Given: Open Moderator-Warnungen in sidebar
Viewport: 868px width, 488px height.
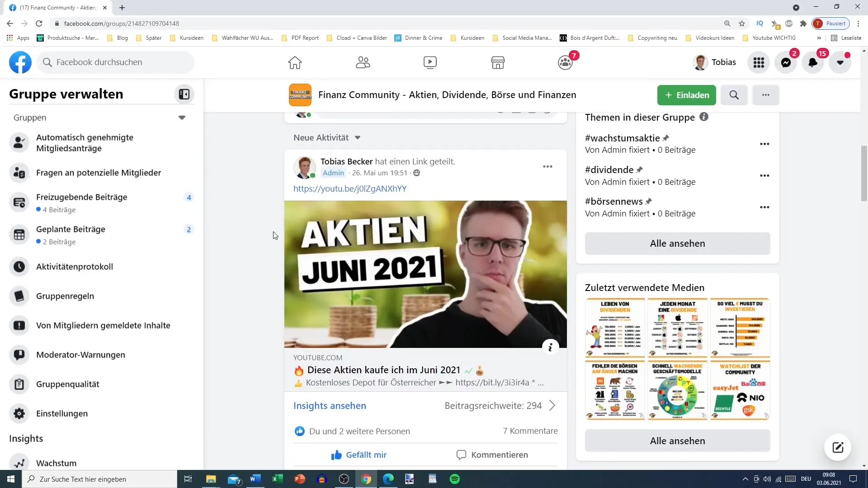Looking at the screenshot, I should (102, 355).
